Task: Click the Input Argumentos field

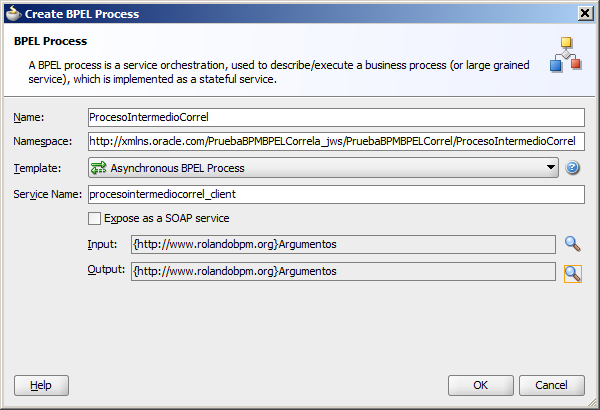Action: pyautogui.click(x=343, y=244)
